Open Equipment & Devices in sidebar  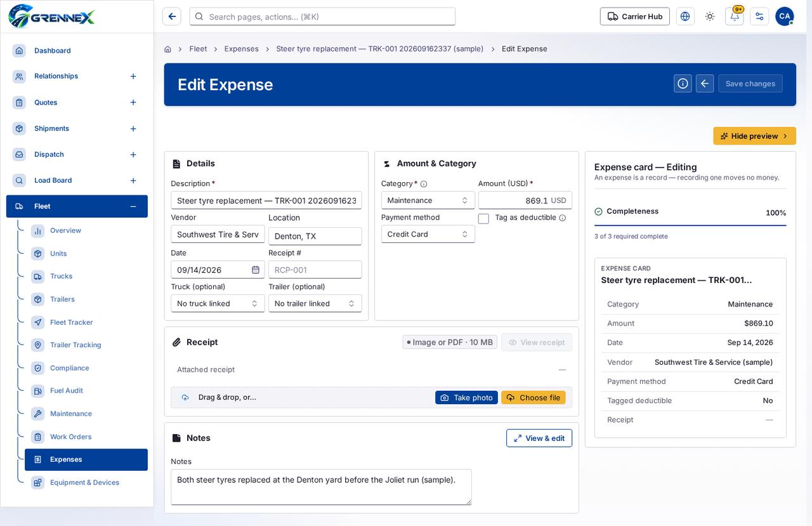(86, 482)
